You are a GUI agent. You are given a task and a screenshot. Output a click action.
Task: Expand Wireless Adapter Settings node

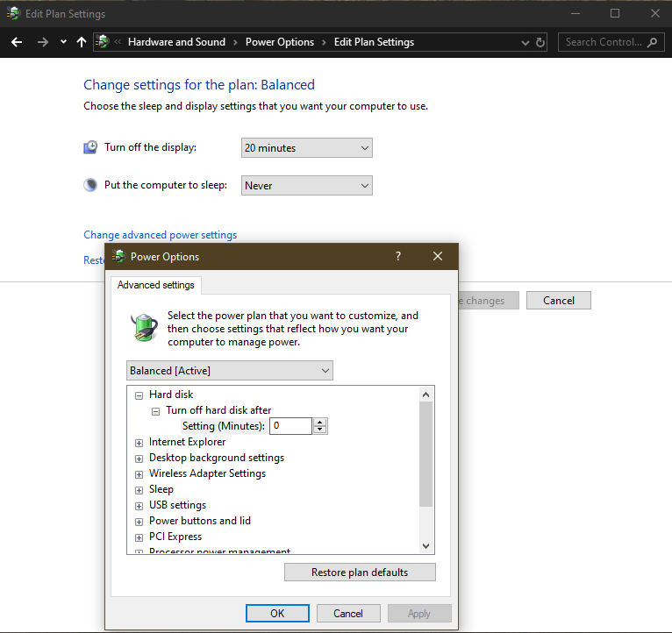coord(139,474)
